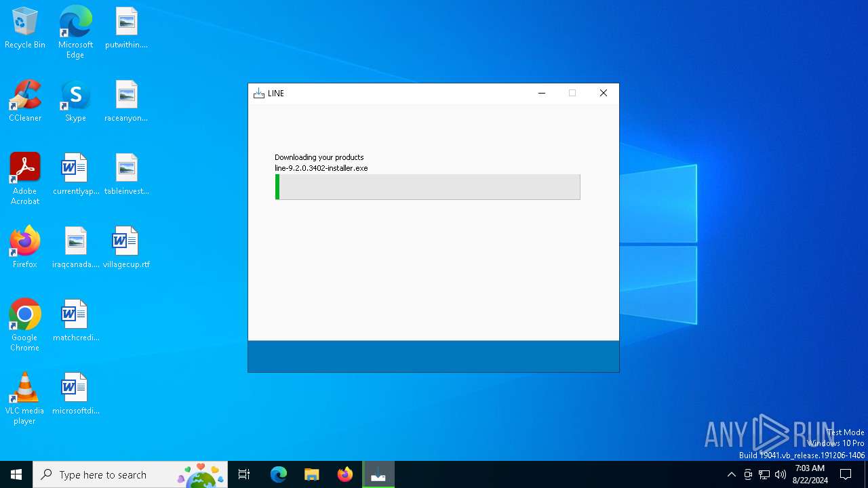Launch Edge from the taskbar
The width and height of the screenshot is (868, 488).
coord(279,474)
